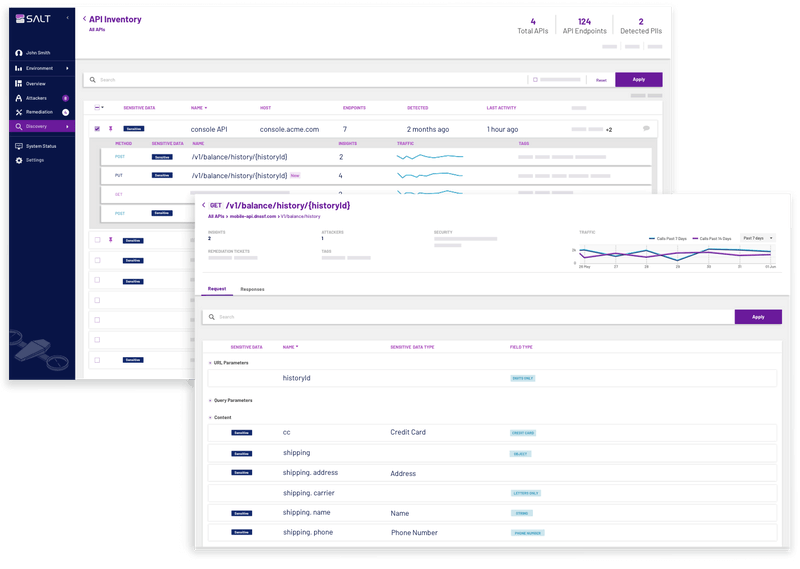
Task: Open the Past 7 days traffic dropdown
Action: click(x=757, y=238)
